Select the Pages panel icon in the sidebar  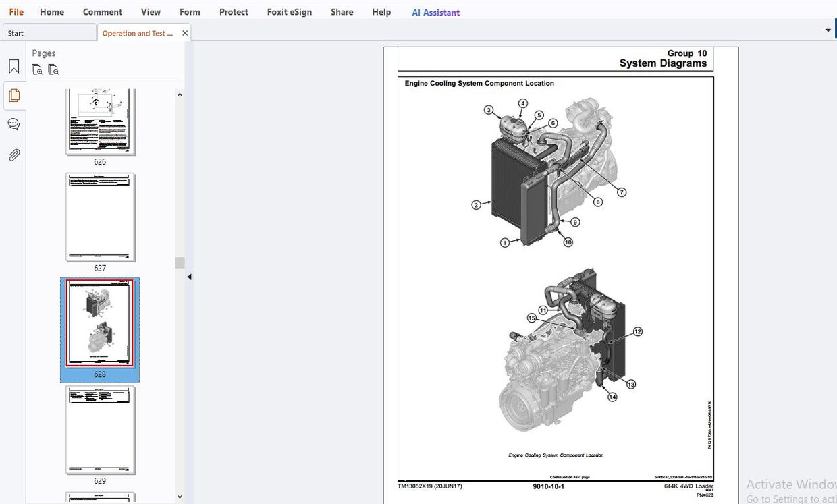pyautogui.click(x=13, y=95)
